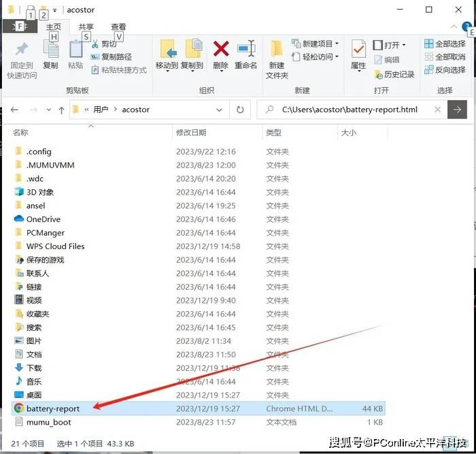This screenshot has height=454, width=476.
Task: Click Paste Shortcut (粘贴快捷方式)
Action: [119, 70]
